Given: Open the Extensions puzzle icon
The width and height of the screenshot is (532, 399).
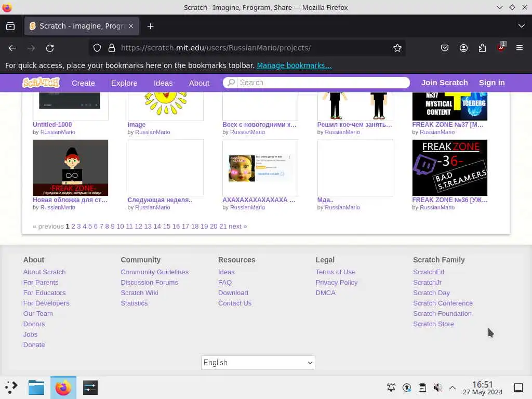Looking at the screenshot, I should click(482, 48).
